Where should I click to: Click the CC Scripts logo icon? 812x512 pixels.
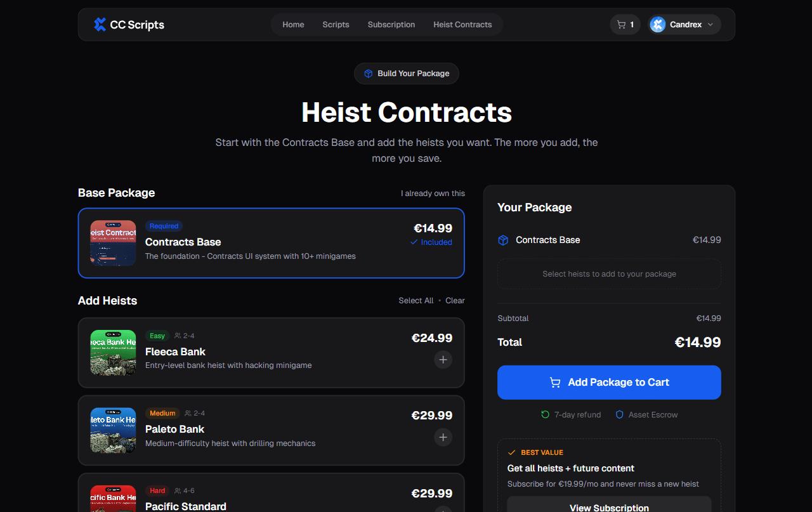100,24
